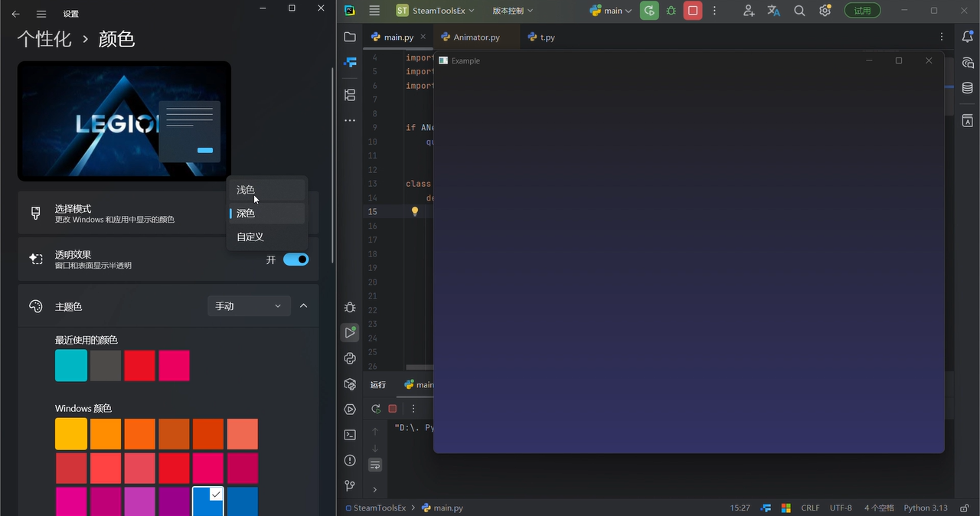
Task: Open Search Everywhere magnifier icon
Action: [x=799, y=11]
